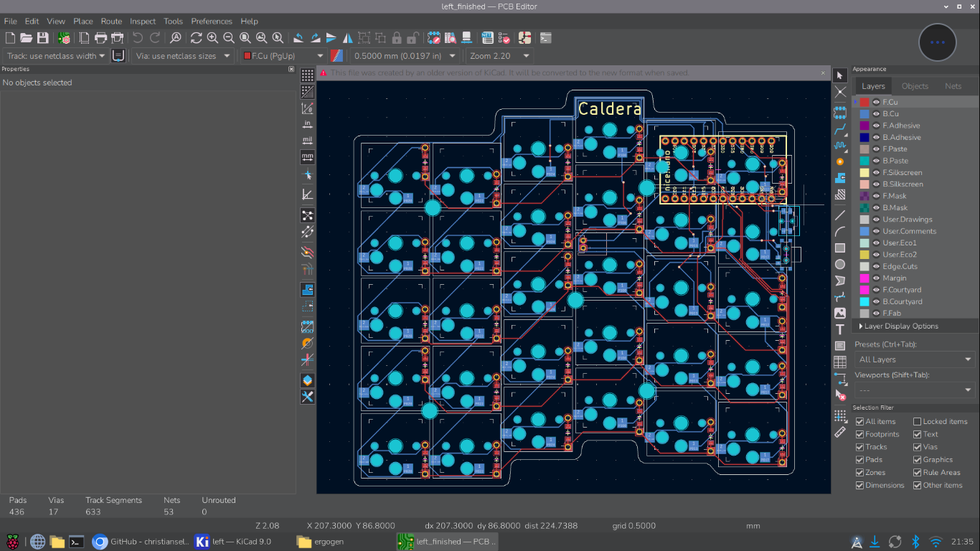Pick the Draw Rectangle tool
This screenshot has width=980, height=551.
coord(840,248)
